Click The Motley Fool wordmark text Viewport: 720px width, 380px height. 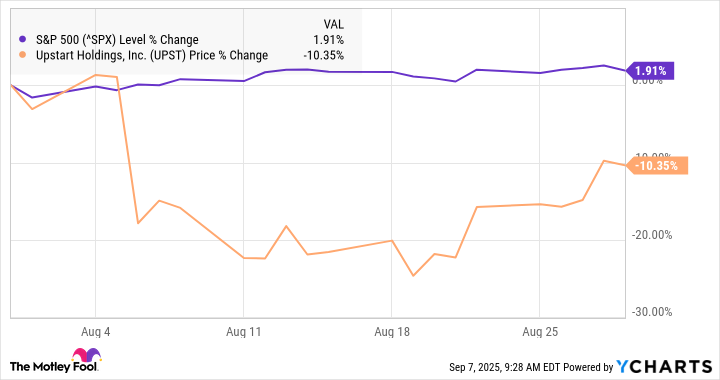(53, 367)
